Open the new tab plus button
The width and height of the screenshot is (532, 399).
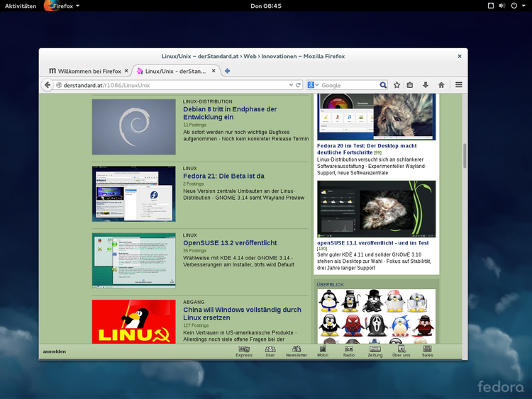[227, 71]
